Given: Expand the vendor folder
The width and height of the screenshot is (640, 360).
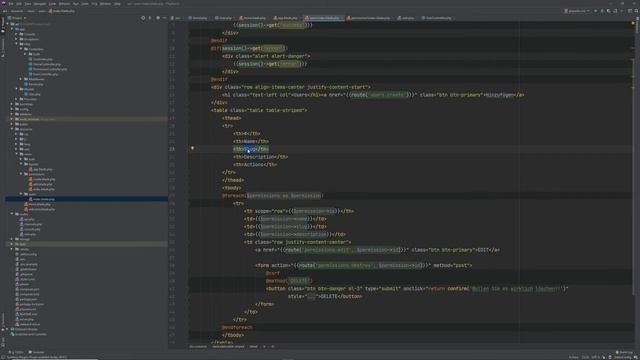Looking at the screenshot, I should [x=12, y=249].
